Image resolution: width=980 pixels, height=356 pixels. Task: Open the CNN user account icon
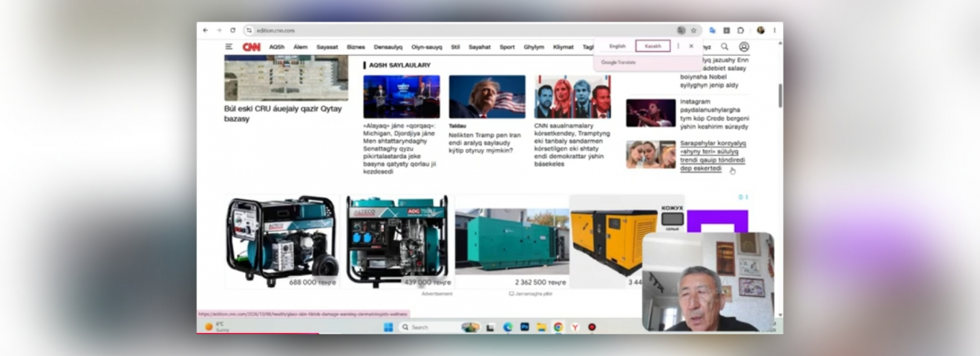(x=744, y=47)
